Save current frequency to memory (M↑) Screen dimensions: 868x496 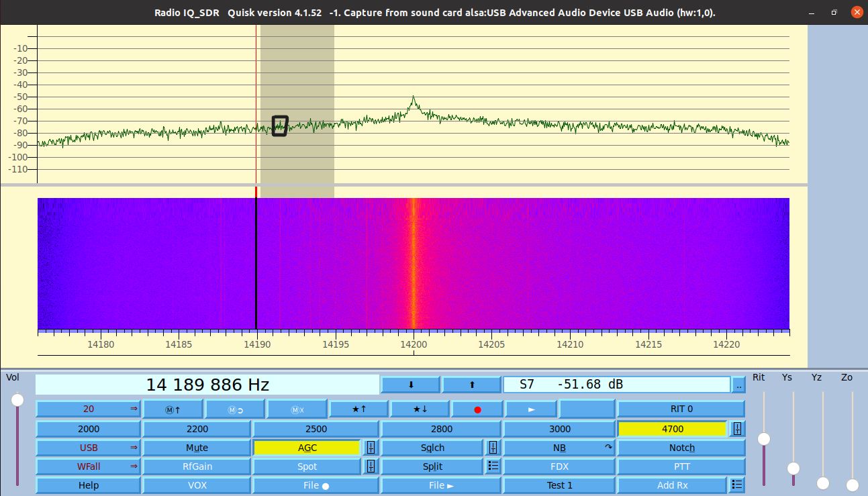point(172,408)
